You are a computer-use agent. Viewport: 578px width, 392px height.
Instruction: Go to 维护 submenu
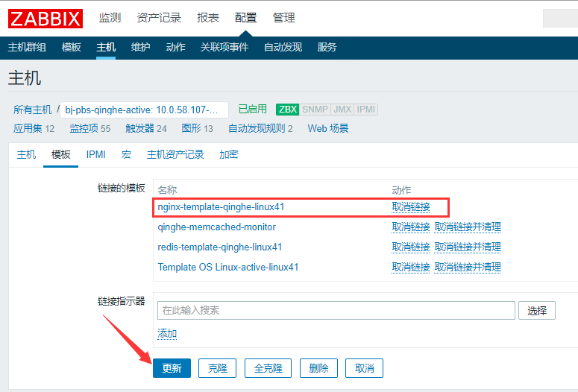140,47
